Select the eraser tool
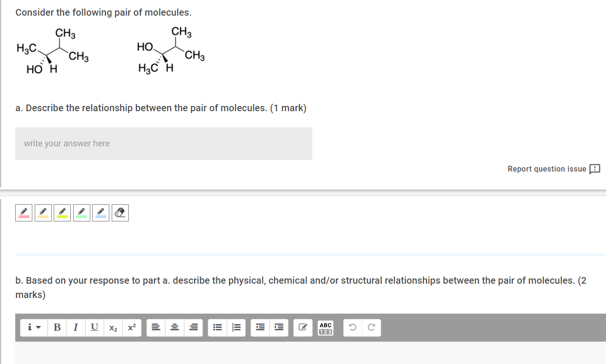Viewport: 606px width, 364px height. (x=120, y=212)
